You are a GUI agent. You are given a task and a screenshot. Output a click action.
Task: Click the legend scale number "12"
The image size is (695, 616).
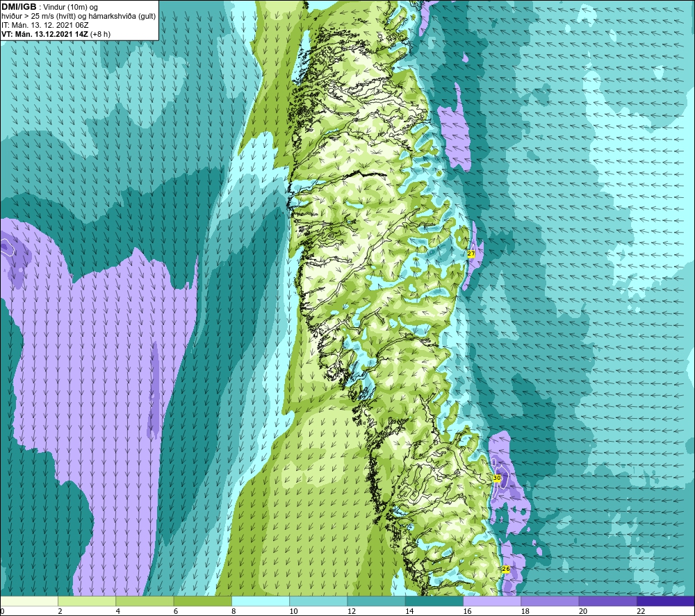tap(352, 611)
